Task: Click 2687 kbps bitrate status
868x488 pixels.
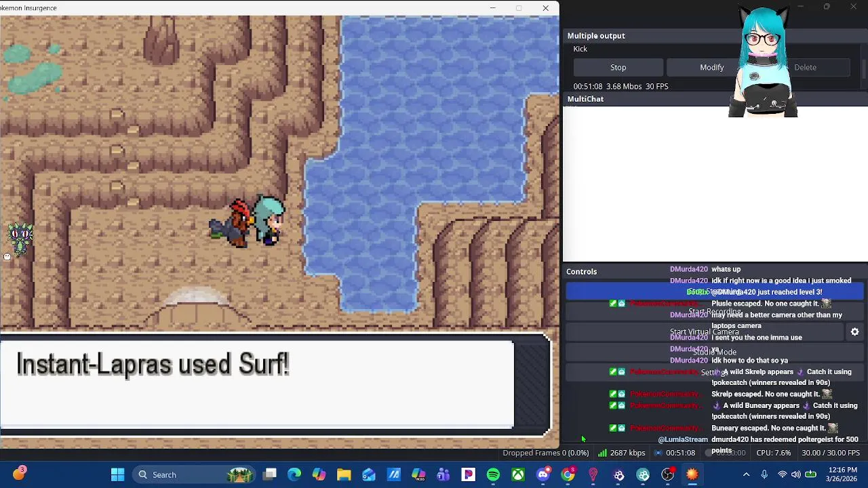Action: [x=627, y=453]
